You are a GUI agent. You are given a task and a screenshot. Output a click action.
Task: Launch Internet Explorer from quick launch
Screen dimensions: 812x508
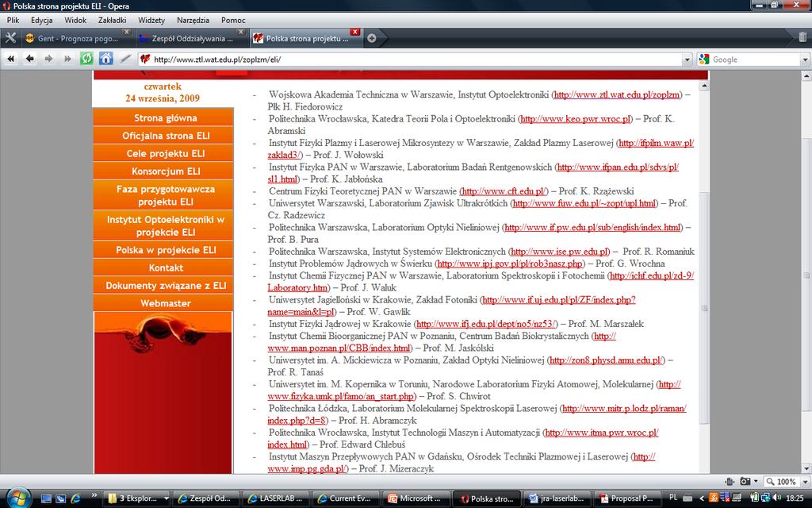75,498
